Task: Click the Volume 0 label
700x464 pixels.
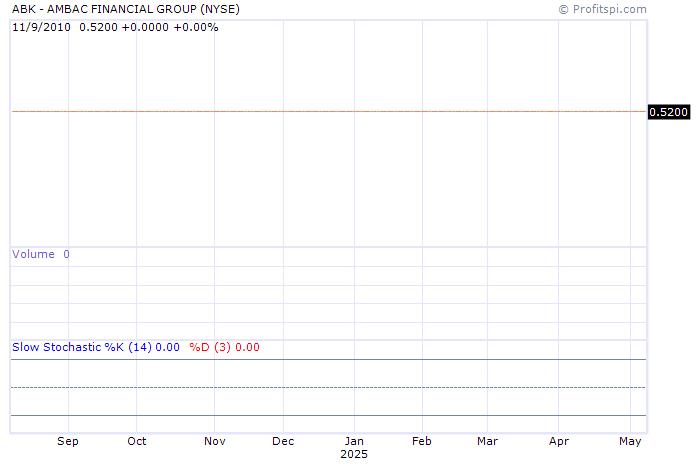Action: point(41,254)
